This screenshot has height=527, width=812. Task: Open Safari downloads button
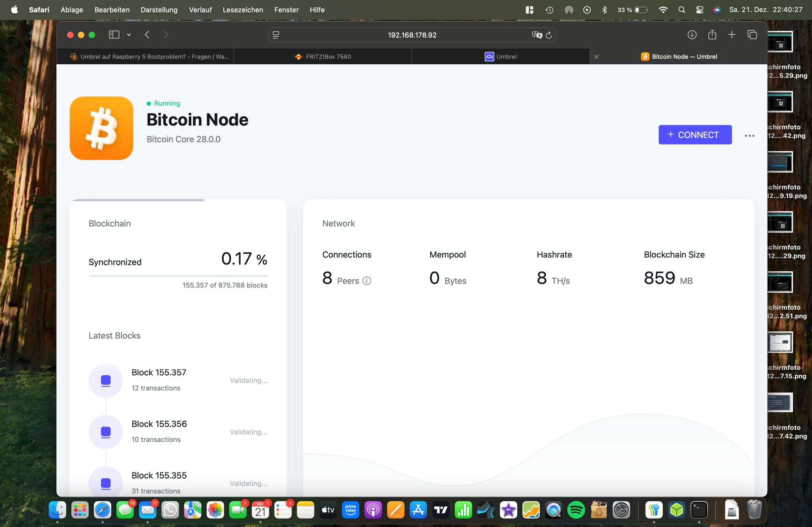(692, 35)
